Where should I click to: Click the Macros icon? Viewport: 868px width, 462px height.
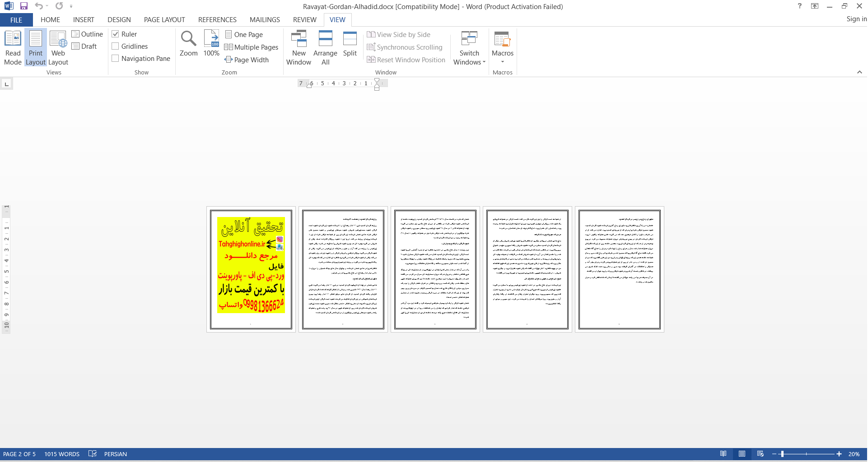point(502,40)
